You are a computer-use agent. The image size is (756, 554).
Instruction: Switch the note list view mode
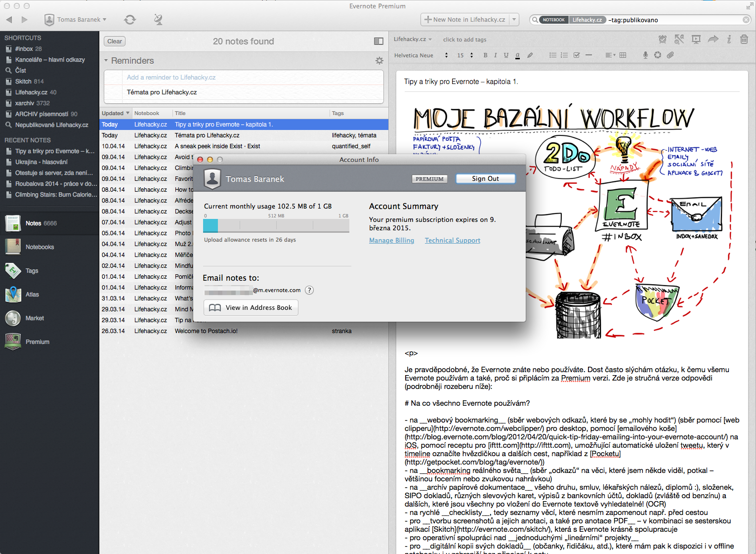pos(378,41)
